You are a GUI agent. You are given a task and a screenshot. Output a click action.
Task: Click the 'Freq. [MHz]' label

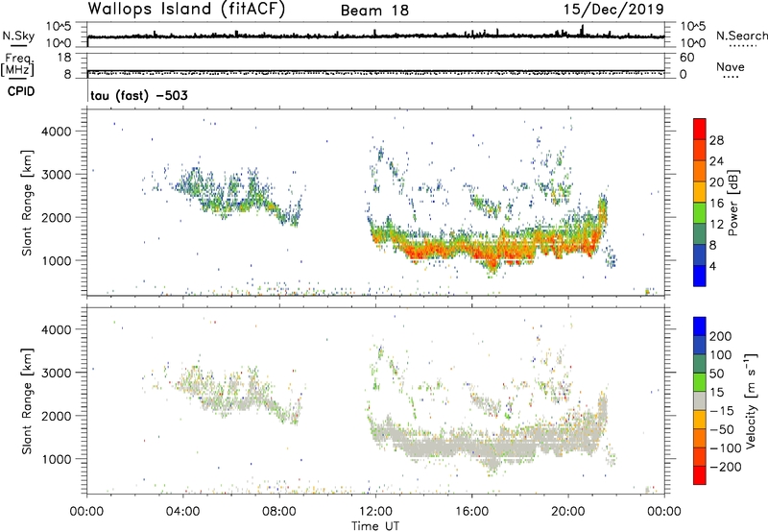tap(18, 65)
